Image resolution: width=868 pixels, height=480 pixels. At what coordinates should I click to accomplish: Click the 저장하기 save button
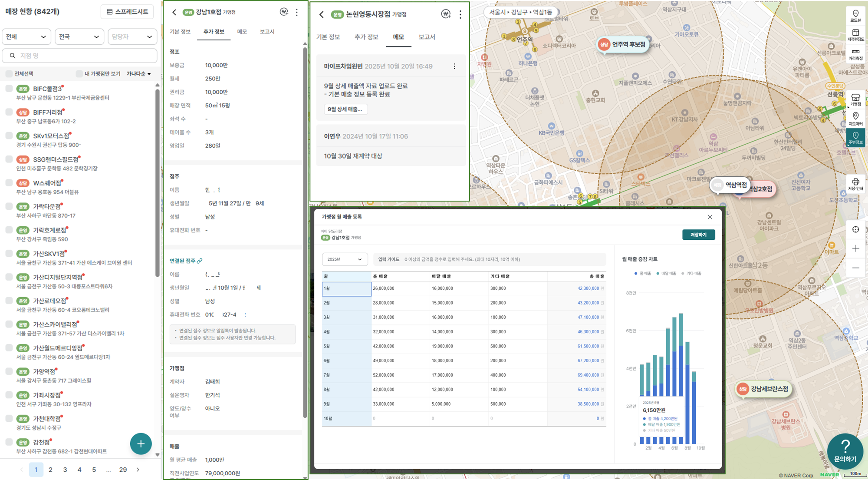click(698, 235)
